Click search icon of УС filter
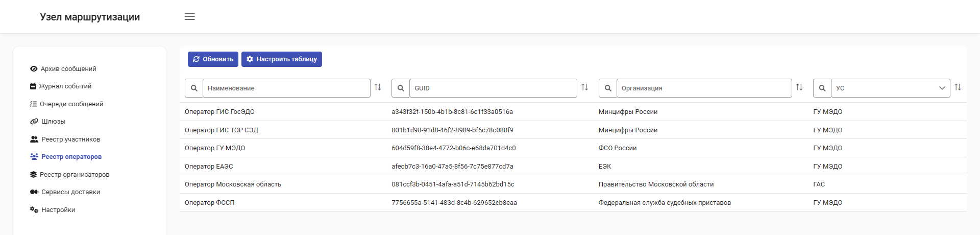Image resolution: width=980 pixels, height=235 pixels. 822,88
